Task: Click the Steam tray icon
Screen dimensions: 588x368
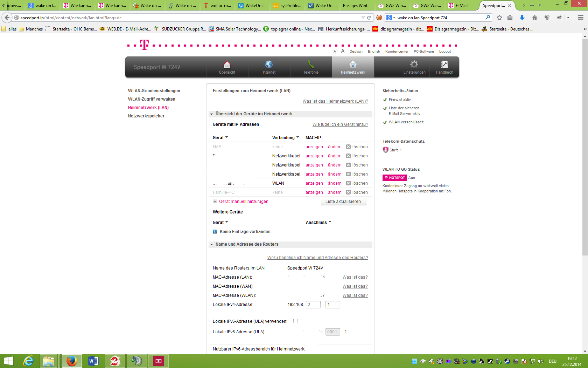Action: [507, 361]
